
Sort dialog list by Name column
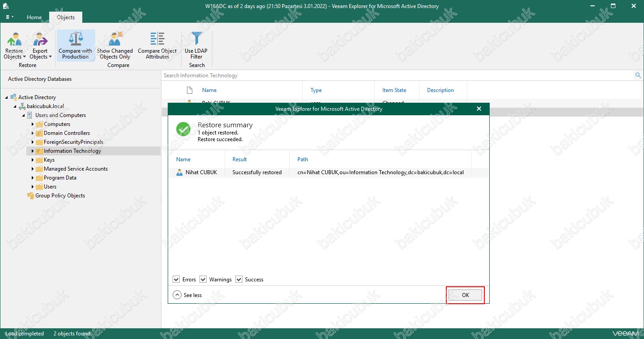pyautogui.click(x=183, y=159)
